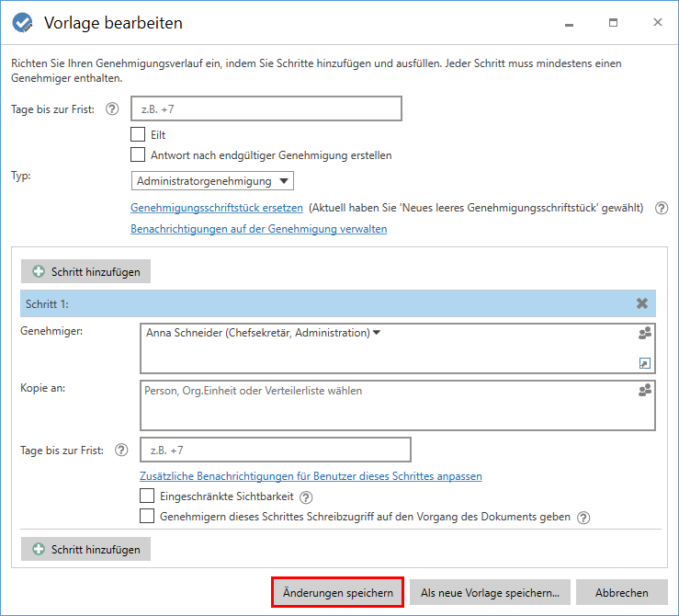Click 'Anna Schneider (Chefsekretär, Administration)' entry
The width and height of the screenshot is (679, 616).
click(258, 333)
